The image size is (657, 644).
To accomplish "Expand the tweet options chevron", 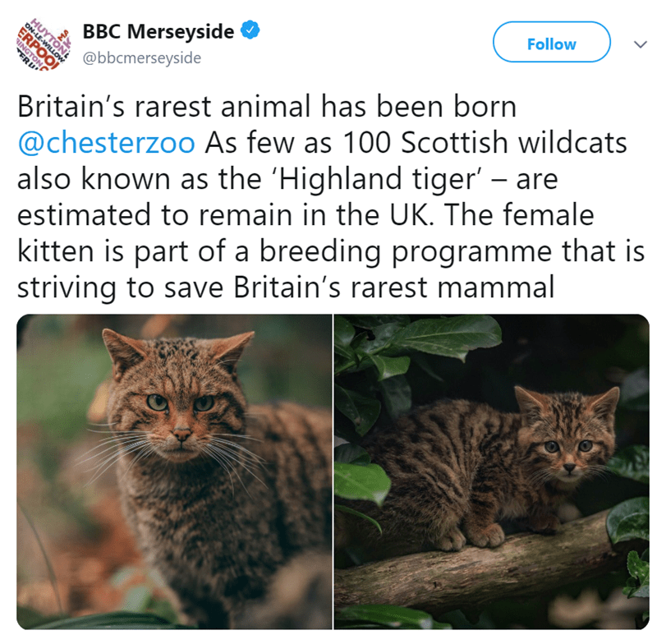I will 639,44.
